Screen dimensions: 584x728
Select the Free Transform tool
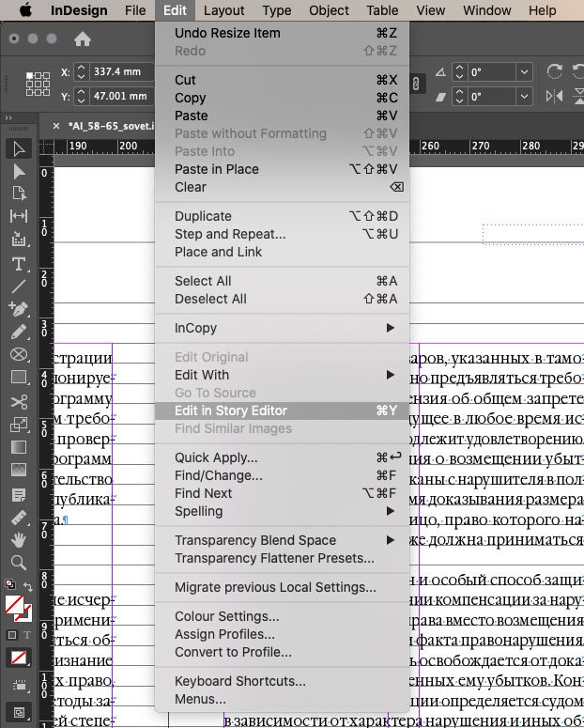19,424
